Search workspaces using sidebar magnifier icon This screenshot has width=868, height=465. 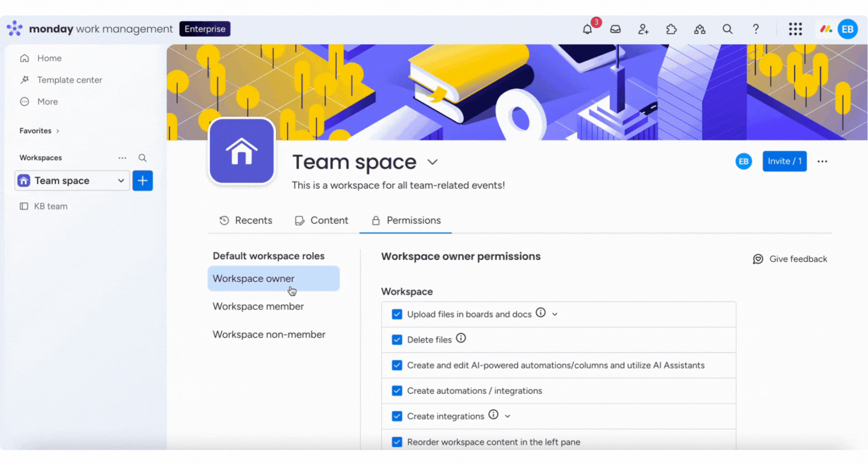(x=143, y=158)
